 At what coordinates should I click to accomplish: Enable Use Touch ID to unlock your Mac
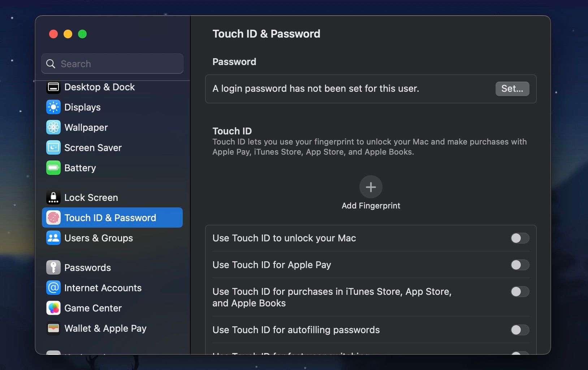point(520,238)
